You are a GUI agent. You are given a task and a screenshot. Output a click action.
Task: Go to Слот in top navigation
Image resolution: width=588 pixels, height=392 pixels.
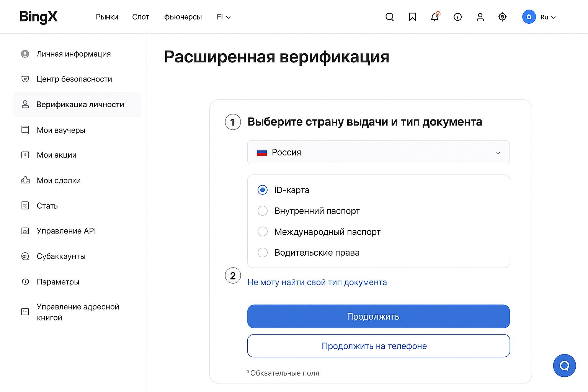click(140, 17)
